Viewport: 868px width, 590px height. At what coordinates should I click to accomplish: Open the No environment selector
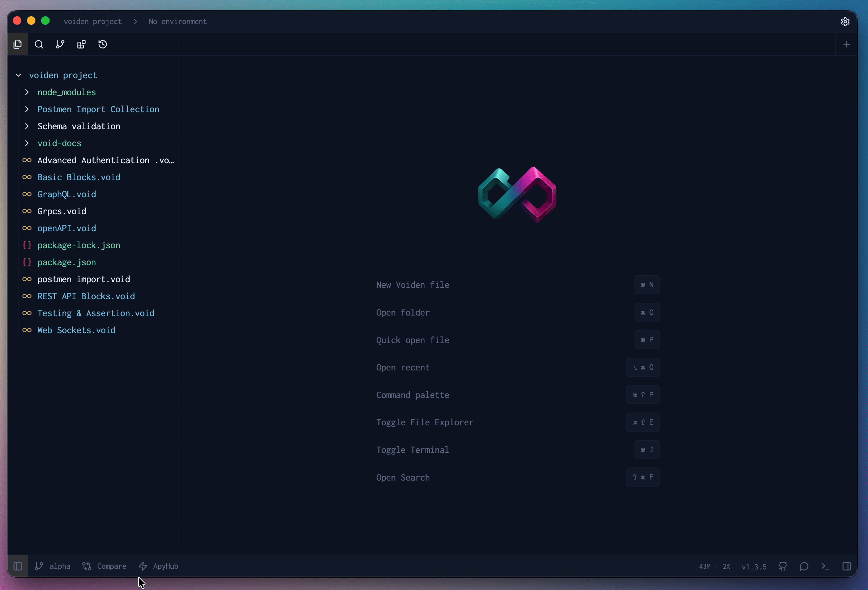tap(177, 22)
